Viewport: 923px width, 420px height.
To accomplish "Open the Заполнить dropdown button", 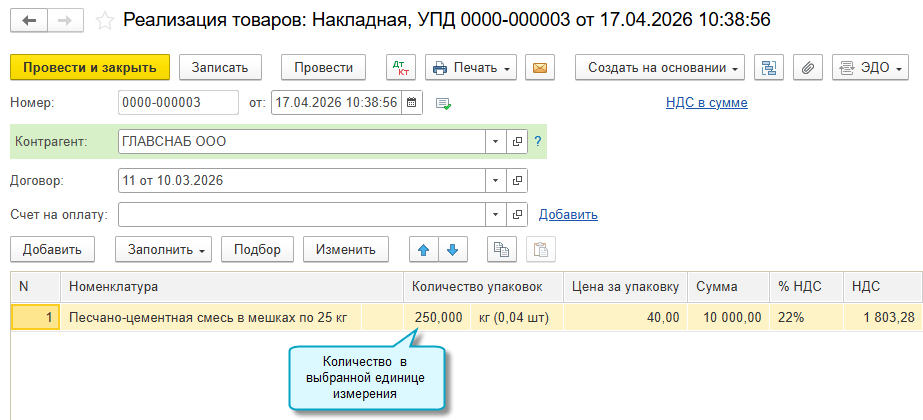I will click(x=163, y=249).
